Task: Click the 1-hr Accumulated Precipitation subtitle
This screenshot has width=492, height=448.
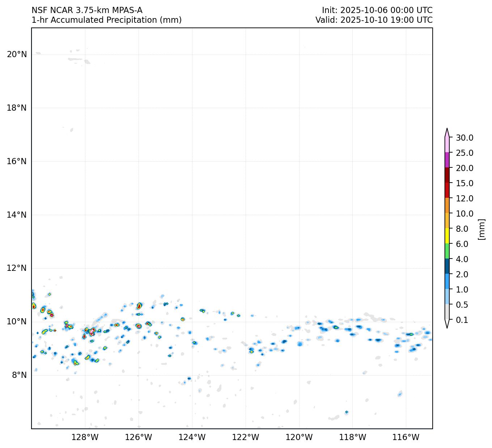Action: coord(106,20)
